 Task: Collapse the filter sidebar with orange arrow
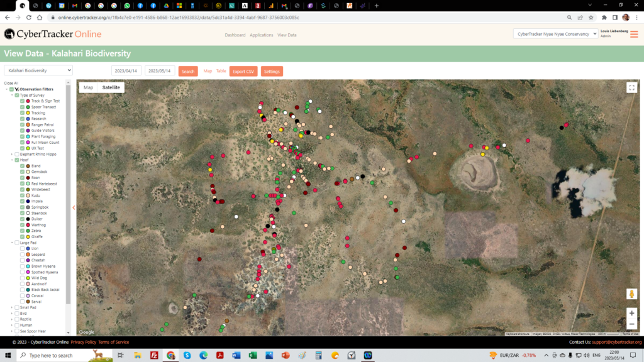(74, 207)
